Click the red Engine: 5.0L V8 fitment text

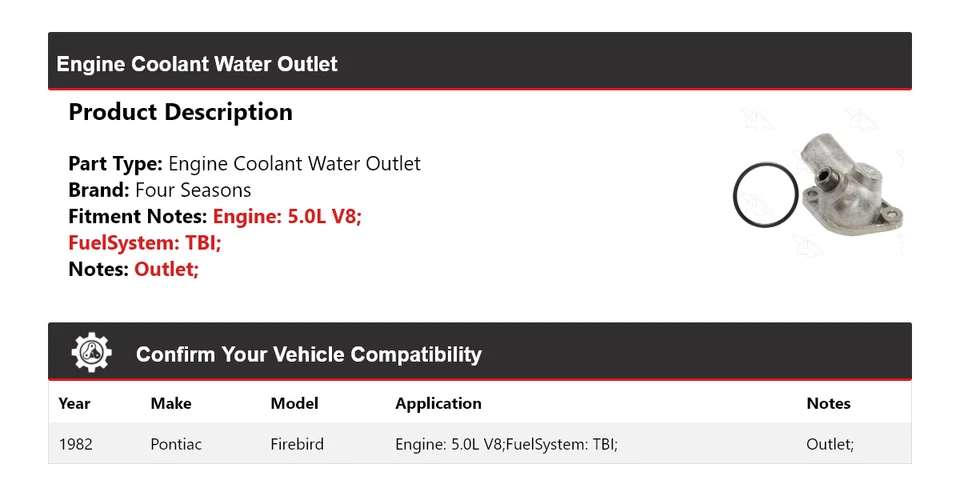coord(287,216)
